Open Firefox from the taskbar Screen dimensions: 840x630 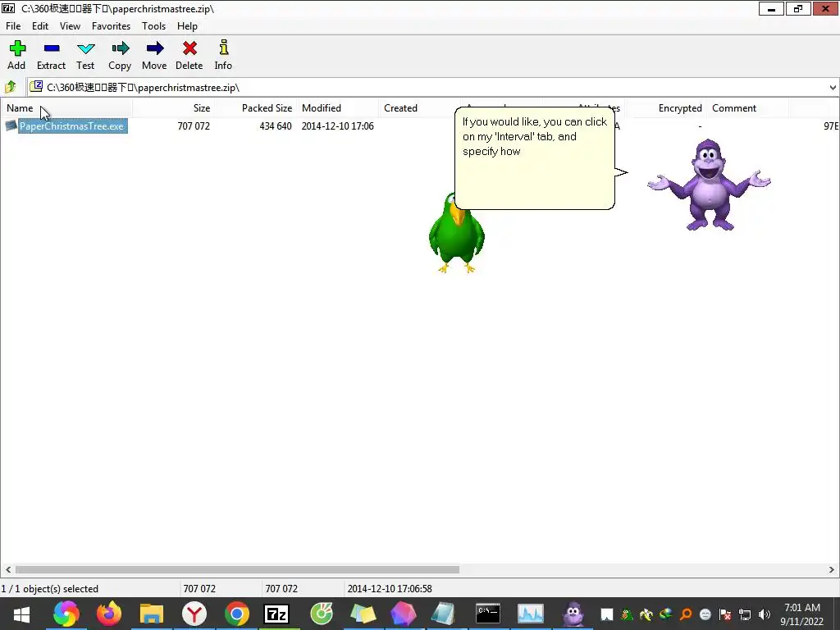[109, 614]
